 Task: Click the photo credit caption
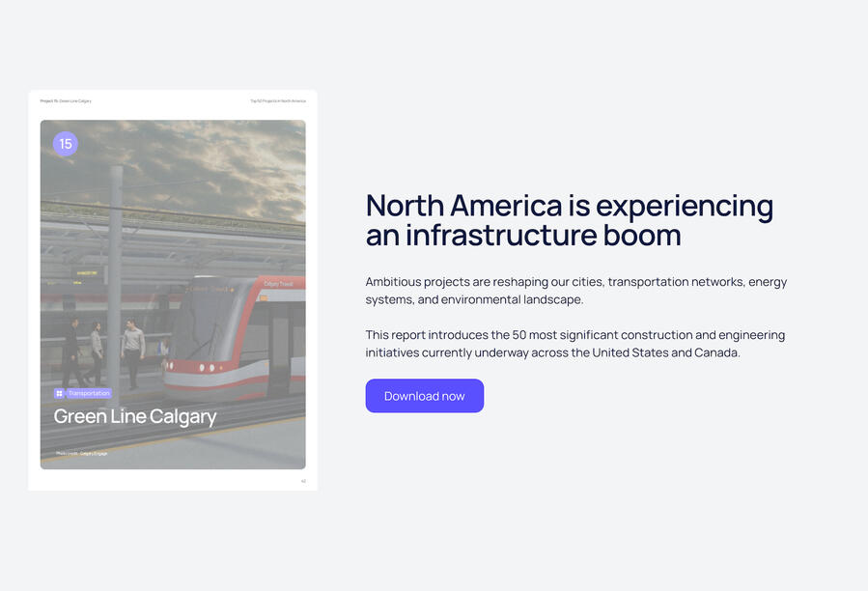pyautogui.click(x=81, y=453)
